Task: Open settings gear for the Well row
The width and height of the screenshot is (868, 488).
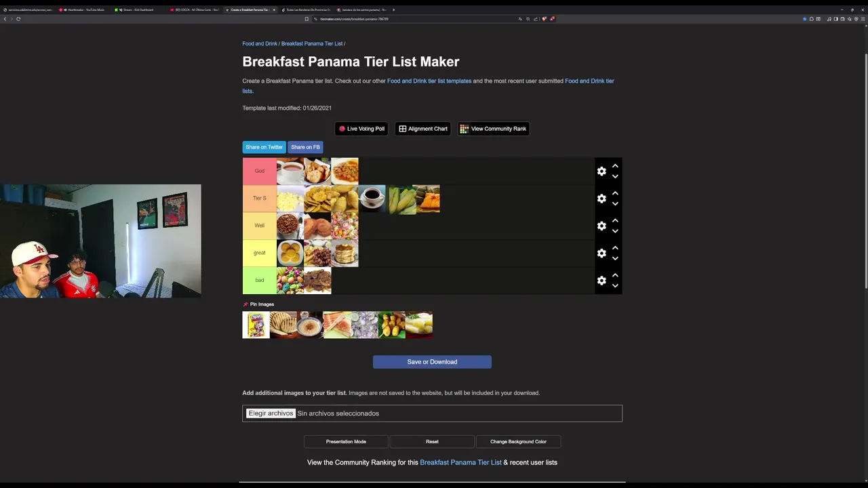Action: 601,226
